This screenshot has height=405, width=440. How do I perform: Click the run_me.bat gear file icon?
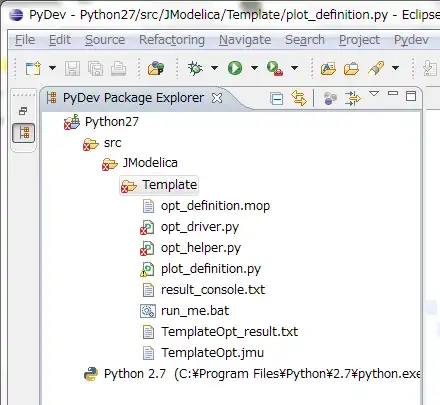coord(148,311)
